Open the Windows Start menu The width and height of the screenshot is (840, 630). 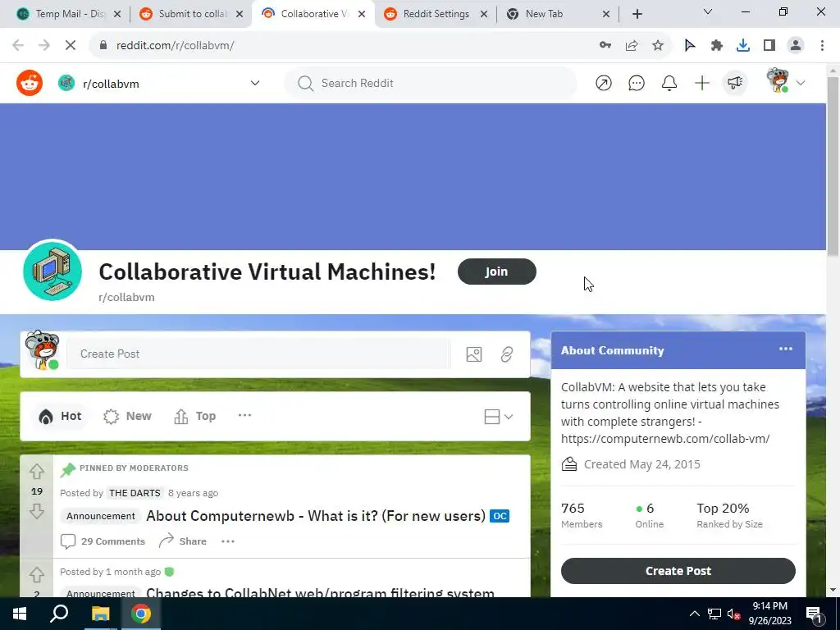coord(20,614)
